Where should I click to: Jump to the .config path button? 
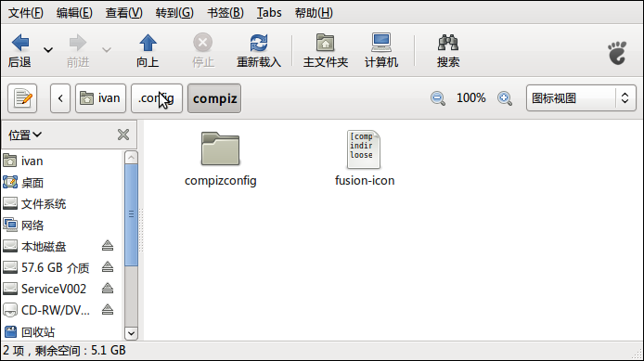[157, 98]
